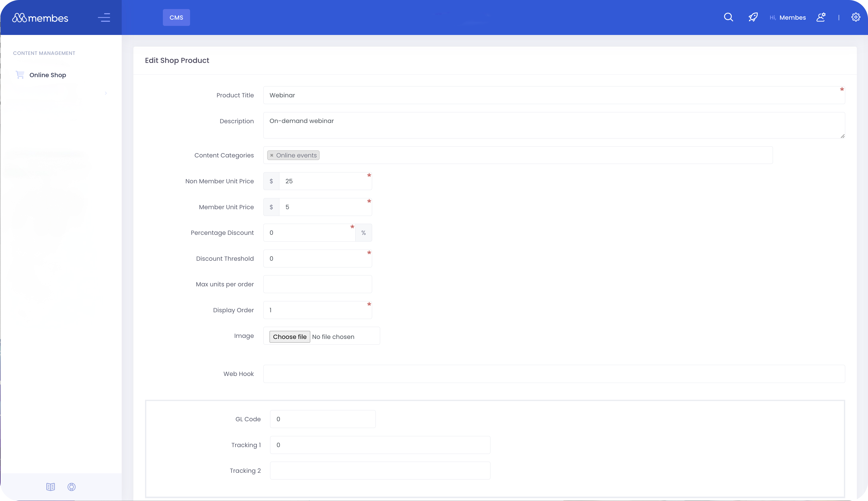Viewport: 868px width, 501px height.
Task: Open the settings gear at top right
Action: click(855, 17)
